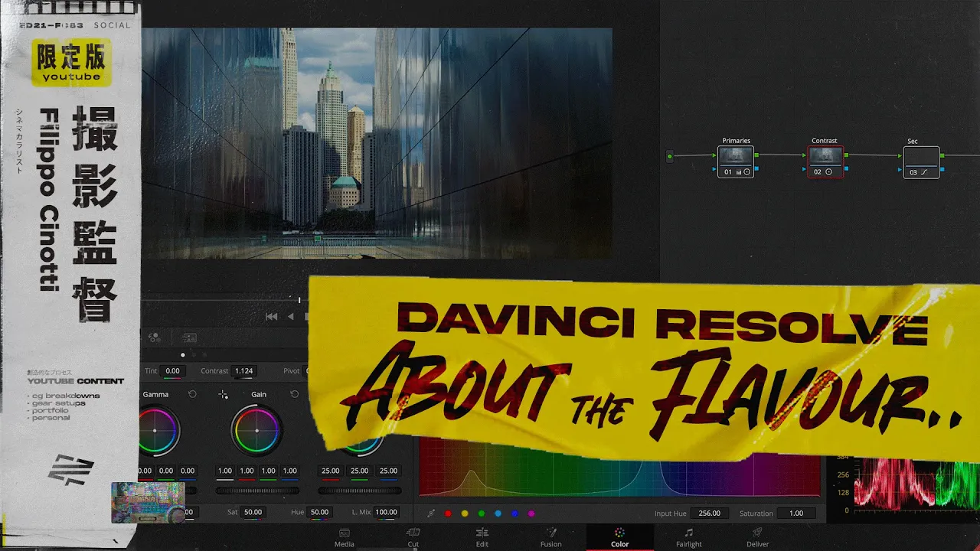Viewport: 980px width, 551px height.
Task: Switch to second color wheels page dot
Action: tap(194, 355)
